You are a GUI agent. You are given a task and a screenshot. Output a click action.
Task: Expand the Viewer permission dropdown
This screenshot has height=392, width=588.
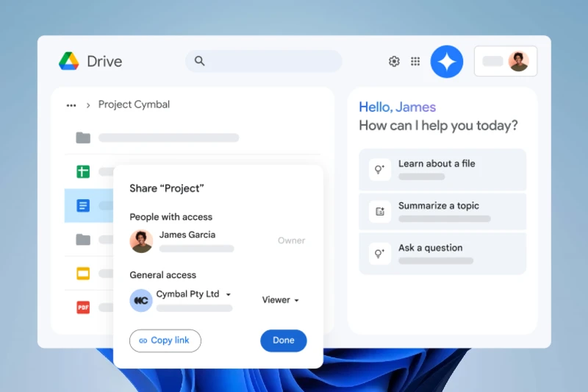click(281, 300)
